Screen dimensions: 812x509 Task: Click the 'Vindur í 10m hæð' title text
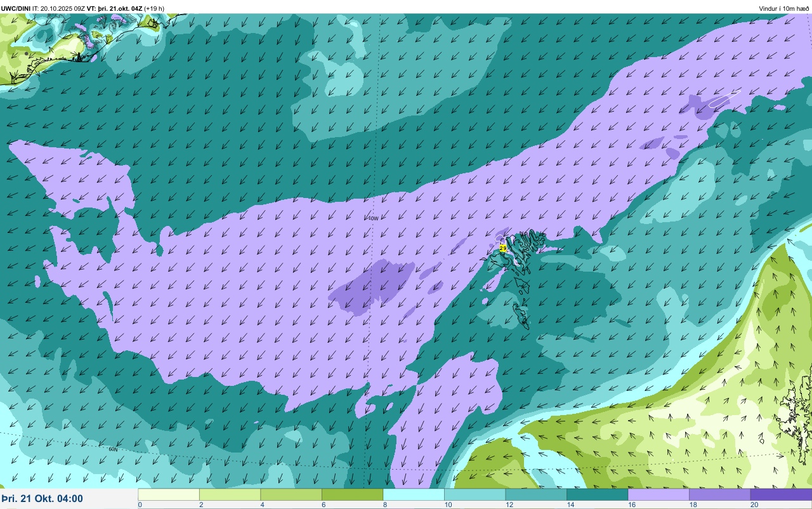point(784,8)
